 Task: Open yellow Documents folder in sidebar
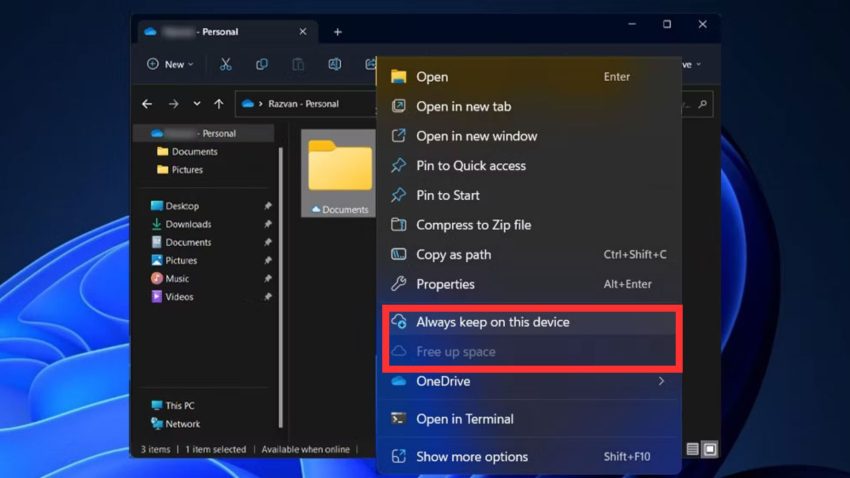click(x=187, y=152)
